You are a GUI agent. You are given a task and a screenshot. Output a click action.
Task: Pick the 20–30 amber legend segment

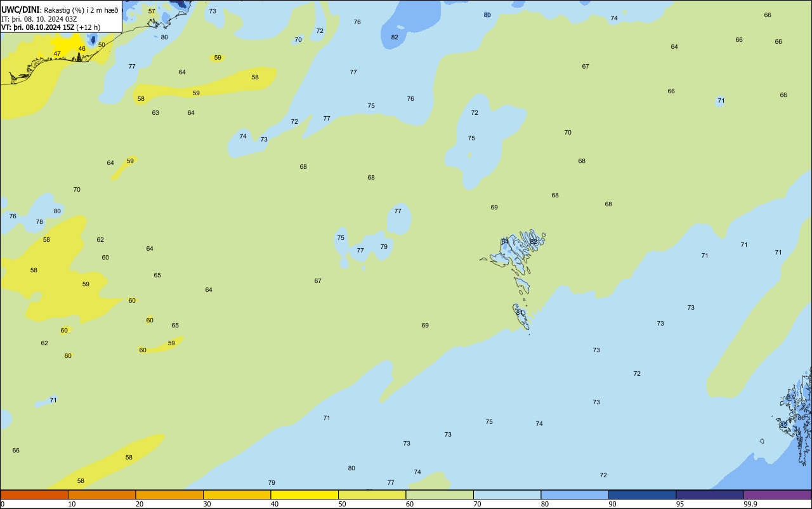169,494
